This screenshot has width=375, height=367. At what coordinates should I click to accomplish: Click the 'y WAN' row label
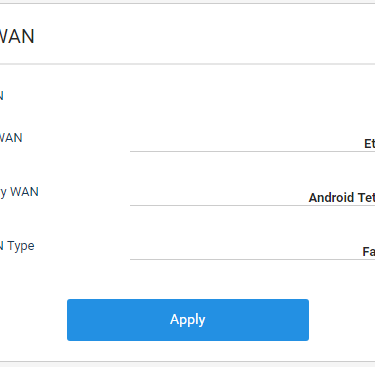pos(19,192)
